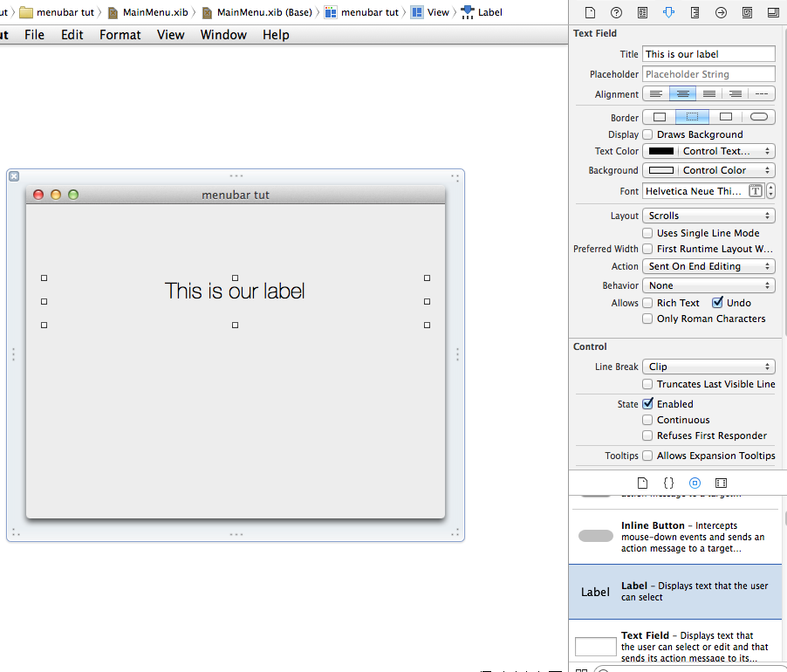Click the Window menu item
The image size is (787, 672).
(x=222, y=35)
